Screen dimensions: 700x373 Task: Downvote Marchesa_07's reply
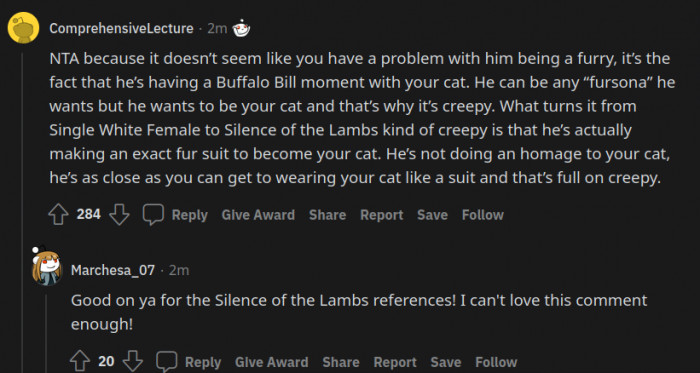point(133,362)
